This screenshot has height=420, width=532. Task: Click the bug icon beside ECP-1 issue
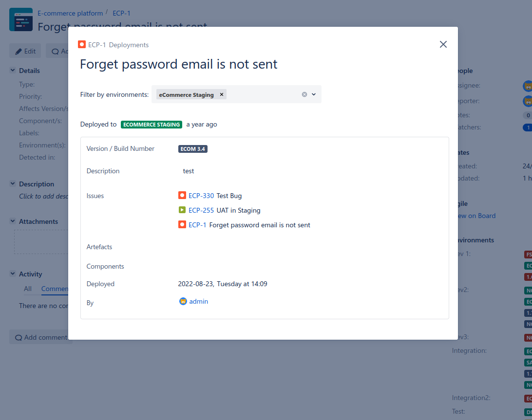pos(182,225)
